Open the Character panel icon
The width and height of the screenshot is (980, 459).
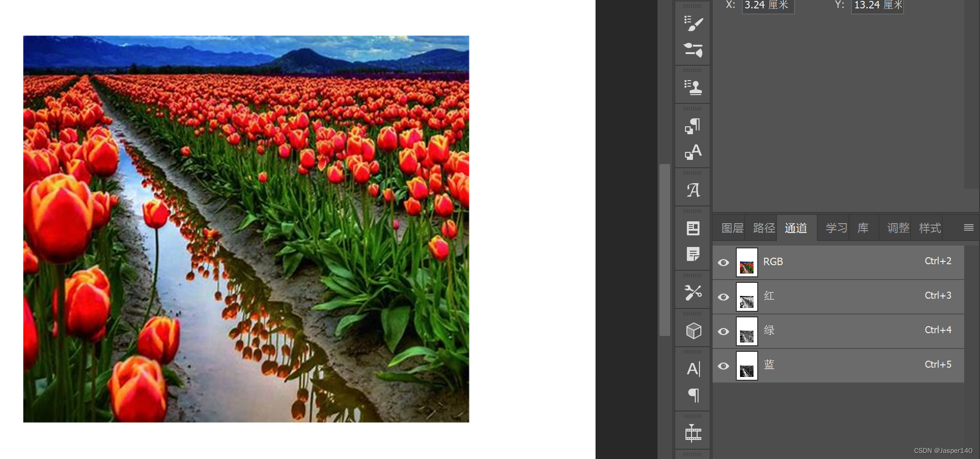693,369
